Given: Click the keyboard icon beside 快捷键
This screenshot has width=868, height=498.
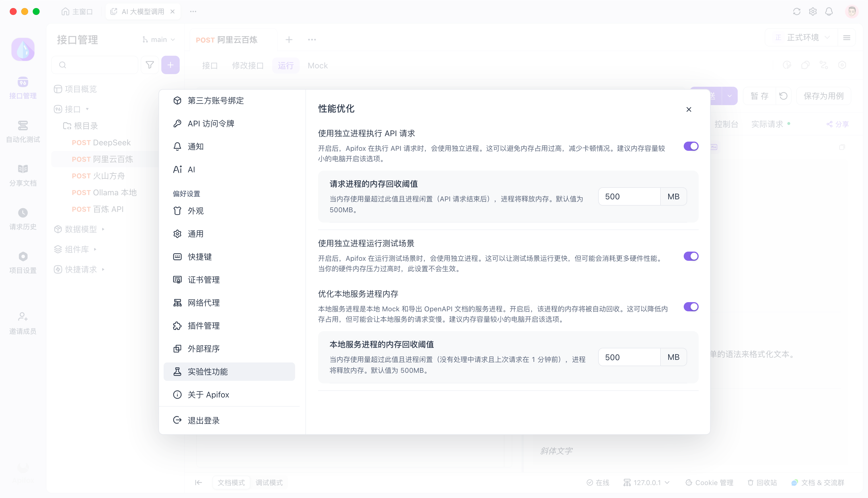Looking at the screenshot, I should pyautogui.click(x=177, y=256).
